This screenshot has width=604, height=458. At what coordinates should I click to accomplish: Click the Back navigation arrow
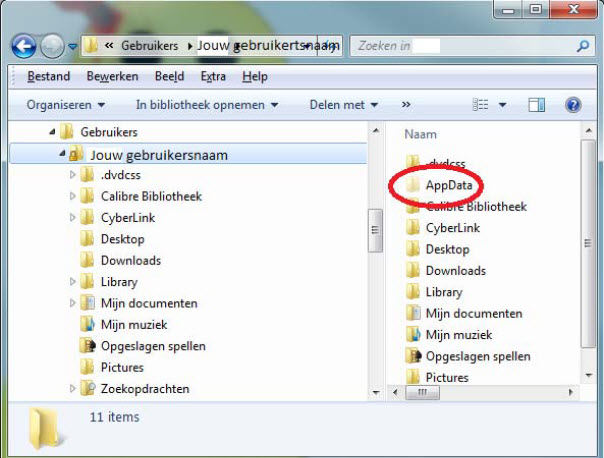pyautogui.click(x=24, y=46)
